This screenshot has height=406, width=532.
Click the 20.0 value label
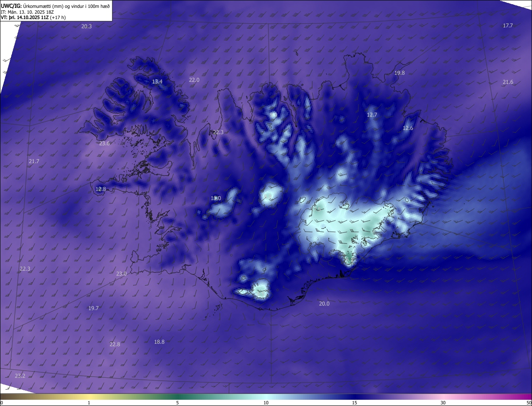[x=324, y=303]
